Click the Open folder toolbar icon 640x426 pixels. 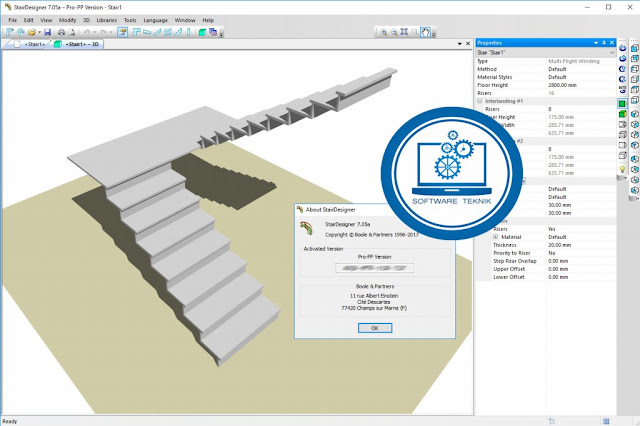point(31,32)
